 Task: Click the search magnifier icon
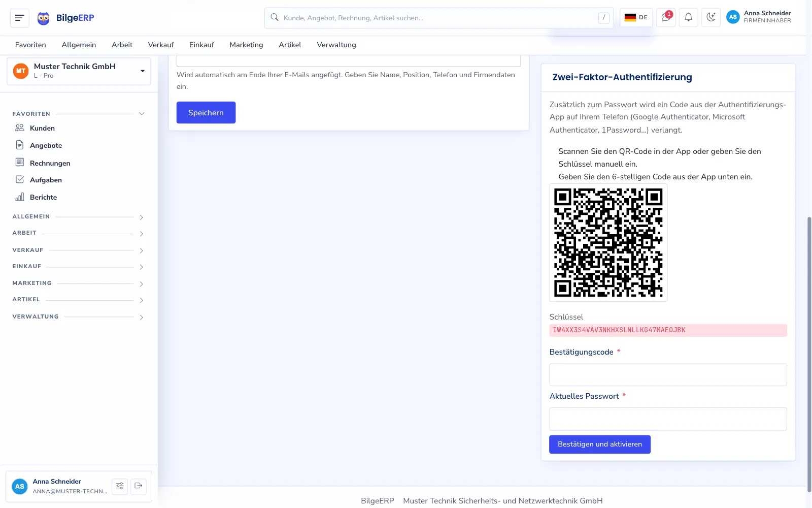click(275, 18)
